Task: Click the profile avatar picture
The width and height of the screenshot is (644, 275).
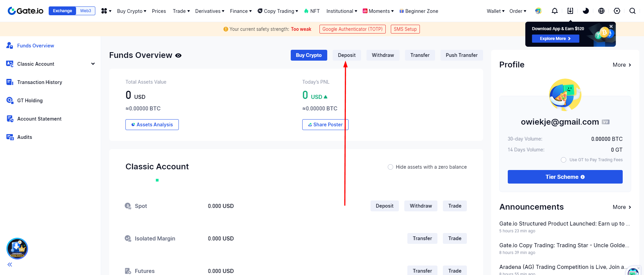Action: [565, 95]
